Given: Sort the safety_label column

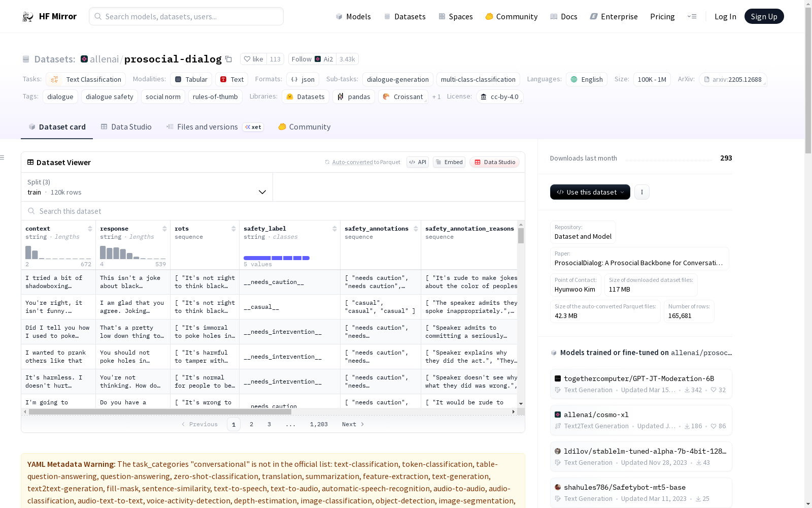Looking at the screenshot, I should point(334,229).
